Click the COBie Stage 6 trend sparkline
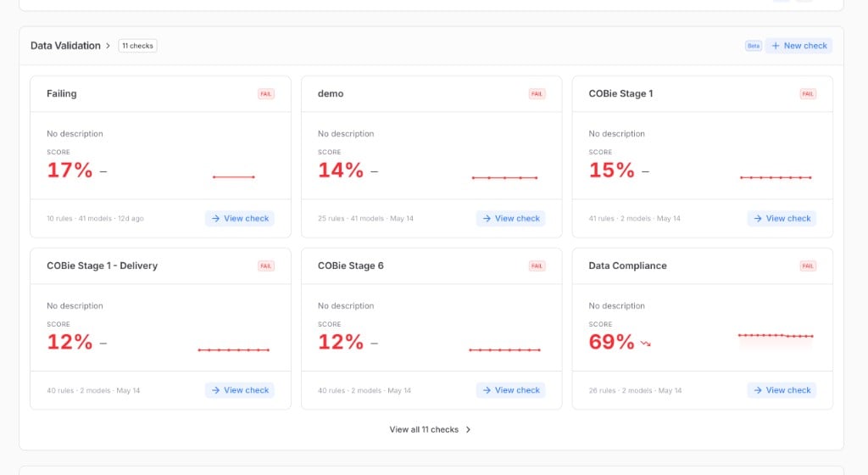 click(x=504, y=349)
